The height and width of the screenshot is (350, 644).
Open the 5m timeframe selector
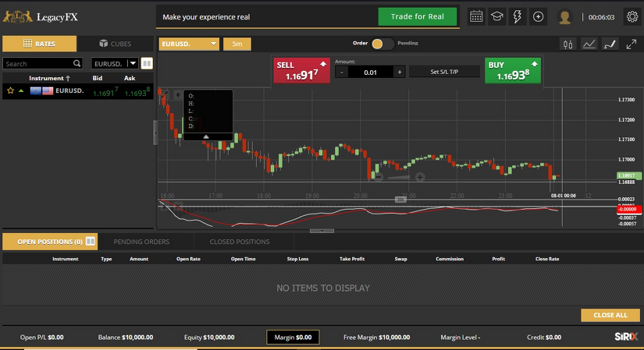(237, 44)
